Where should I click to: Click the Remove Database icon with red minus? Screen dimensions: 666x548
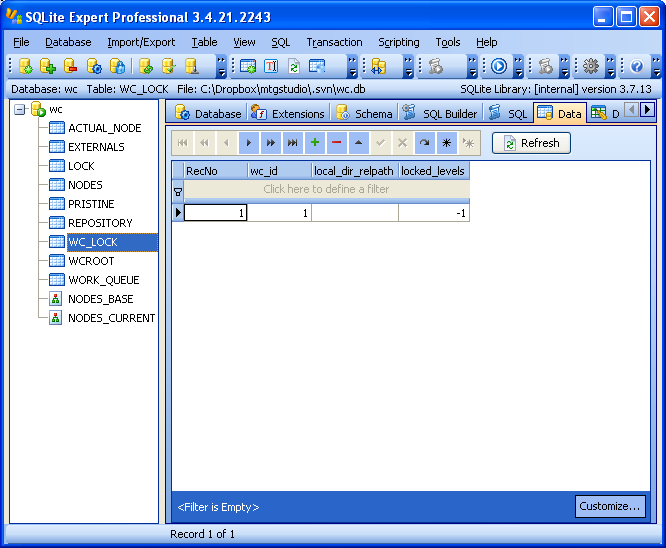tap(70, 66)
